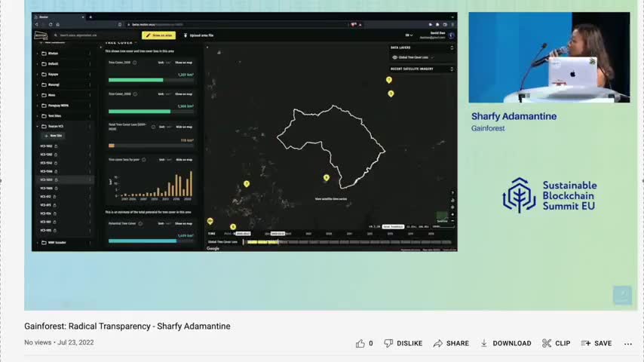
Task: Open options menu for Test Sites folder
Action: (90, 116)
